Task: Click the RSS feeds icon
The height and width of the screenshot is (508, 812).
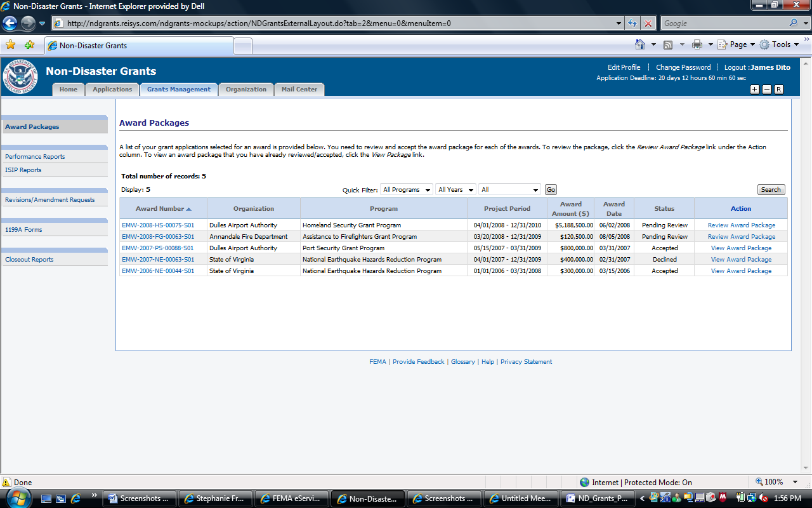Action: click(x=667, y=44)
